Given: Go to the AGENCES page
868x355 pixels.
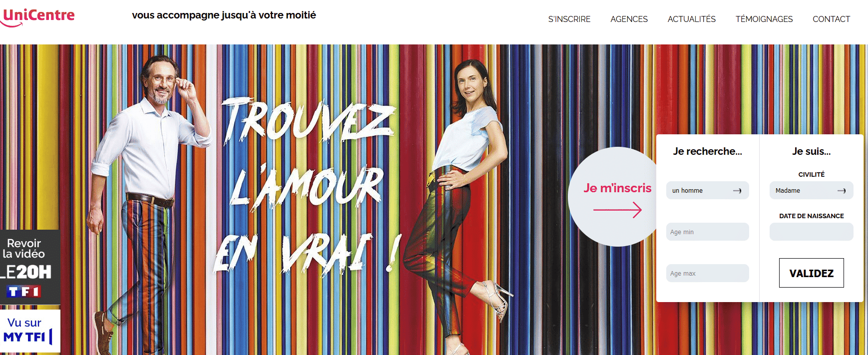Looking at the screenshot, I should 629,19.
